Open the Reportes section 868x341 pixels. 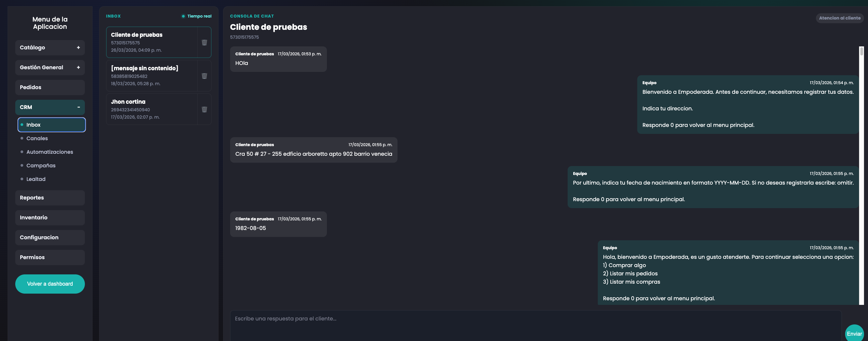click(50, 198)
